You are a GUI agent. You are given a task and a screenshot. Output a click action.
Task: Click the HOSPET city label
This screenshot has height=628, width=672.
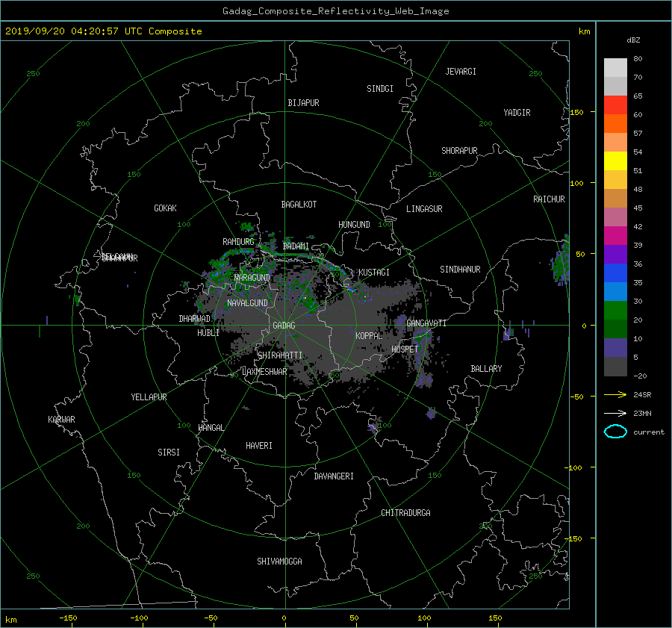pyautogui.click(x=405, y=349)
